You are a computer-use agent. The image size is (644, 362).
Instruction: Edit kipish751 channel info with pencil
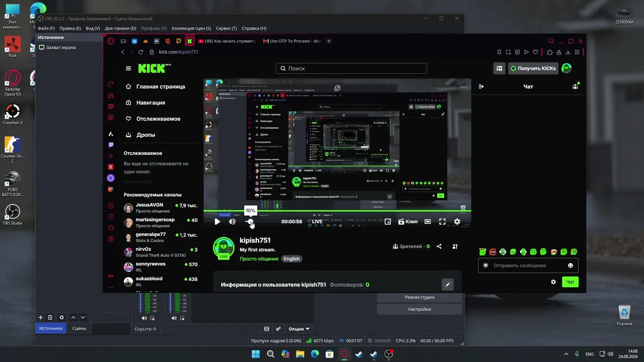pos(447,285)
